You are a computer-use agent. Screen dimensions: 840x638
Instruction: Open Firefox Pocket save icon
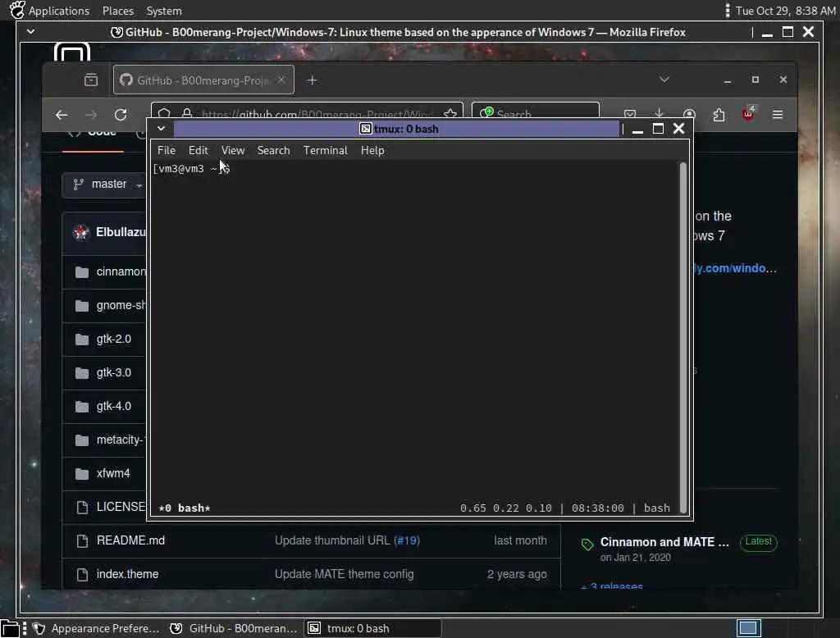click(630, 114)
